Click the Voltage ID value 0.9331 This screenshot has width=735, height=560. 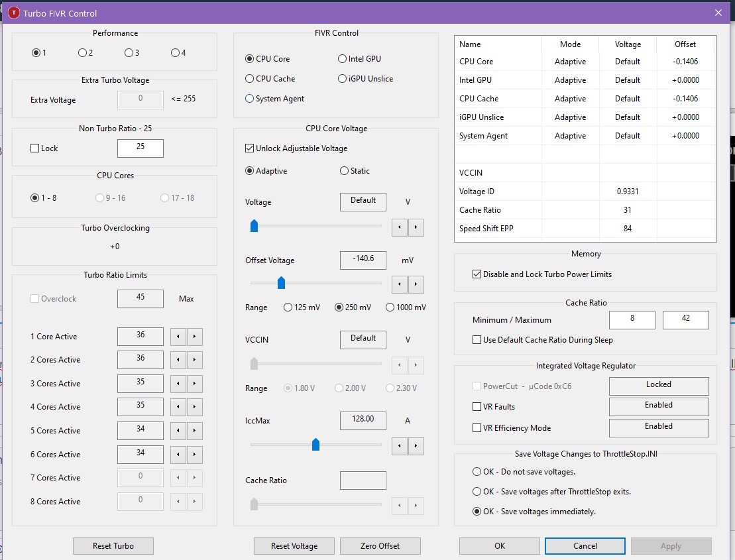(627, 192)
